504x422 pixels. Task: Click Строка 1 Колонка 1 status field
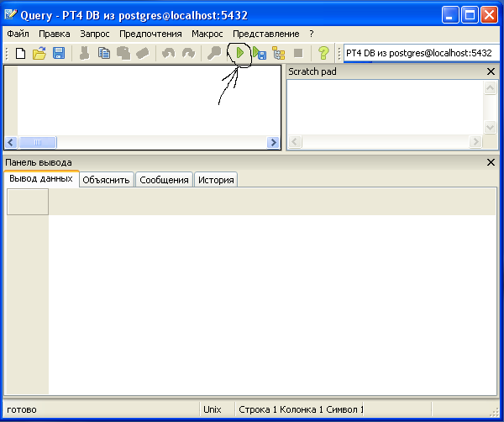(301, 409)
